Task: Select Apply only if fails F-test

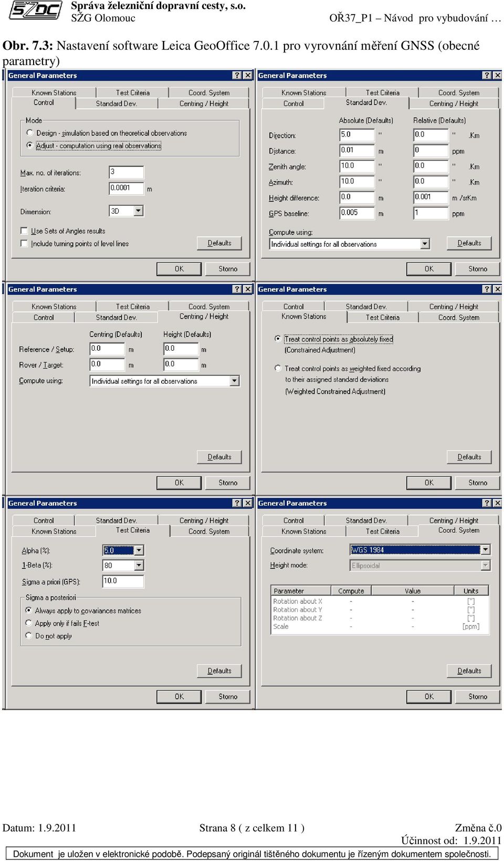Action: click(x=29, y=623)
